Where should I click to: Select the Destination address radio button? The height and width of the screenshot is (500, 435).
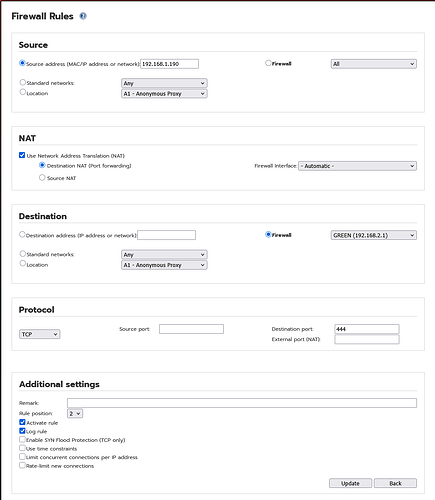(22, 235)
